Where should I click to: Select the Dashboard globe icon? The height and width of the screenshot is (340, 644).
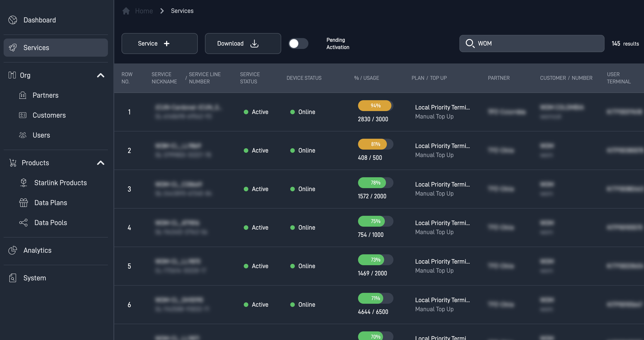click(x=12, y=20)
